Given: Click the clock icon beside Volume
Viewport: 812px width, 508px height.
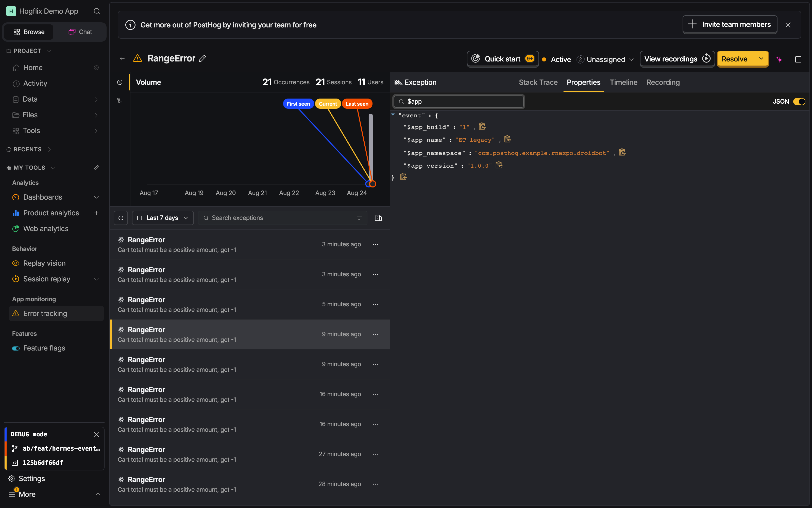Looking at the screenshot, I should pos(120,82).
